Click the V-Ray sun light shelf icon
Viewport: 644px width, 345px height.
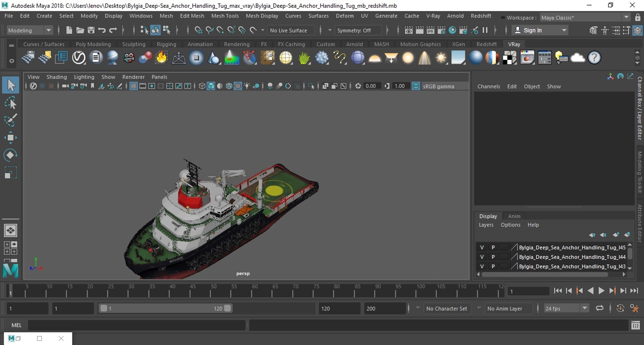441,58
